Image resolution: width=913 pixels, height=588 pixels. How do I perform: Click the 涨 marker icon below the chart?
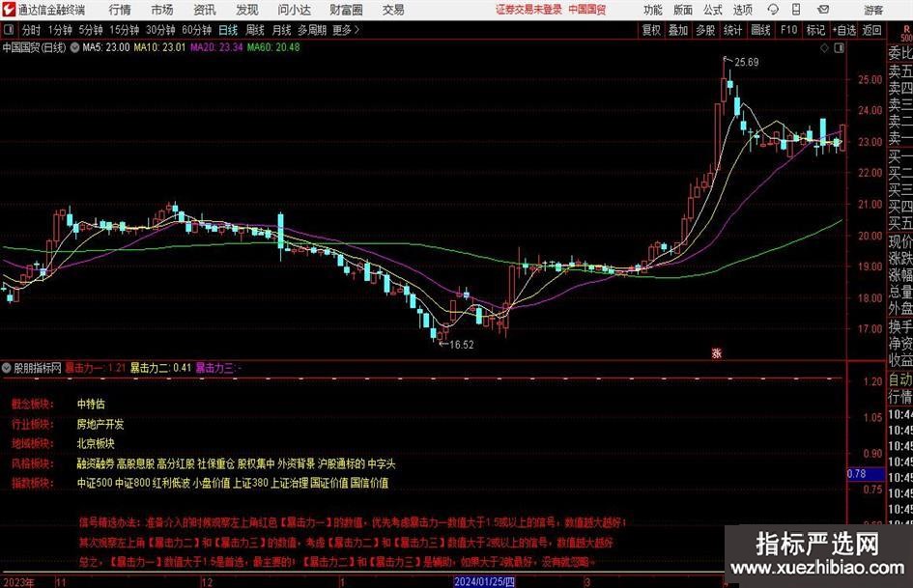717,352
